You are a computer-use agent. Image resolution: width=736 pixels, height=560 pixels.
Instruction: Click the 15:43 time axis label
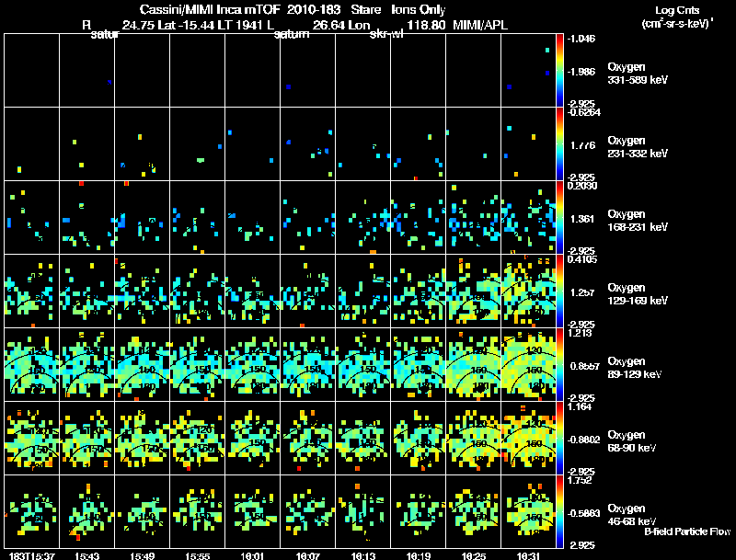86,555
